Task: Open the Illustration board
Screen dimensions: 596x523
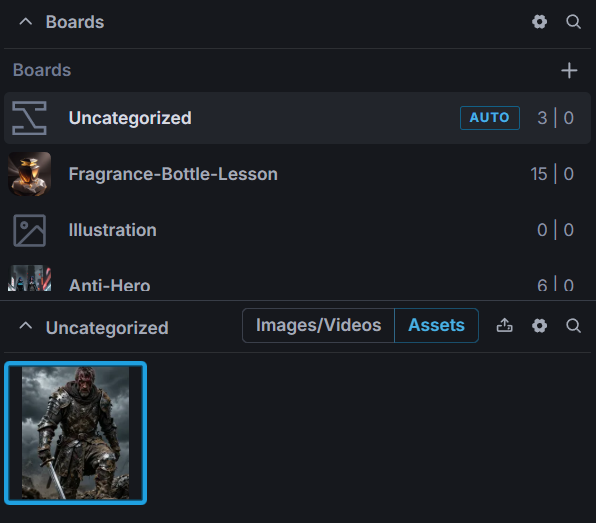Action: (x=297, y=230)
